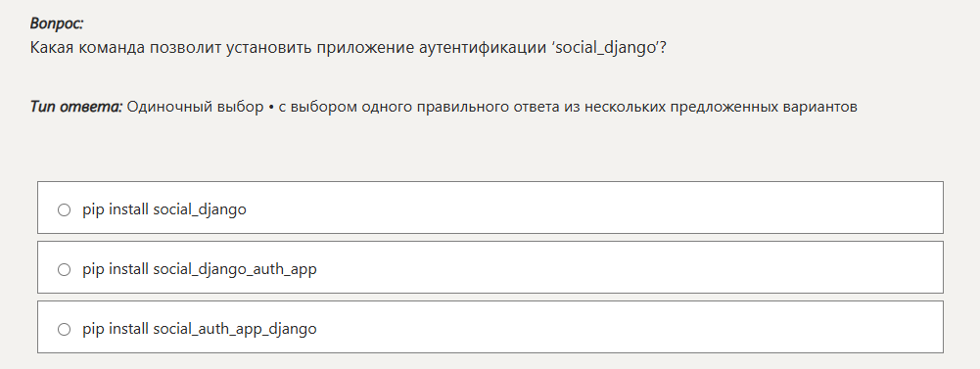980x369 pixels.
Task: Click the 'pip install social_django' answer text
Action: (164, 209)
